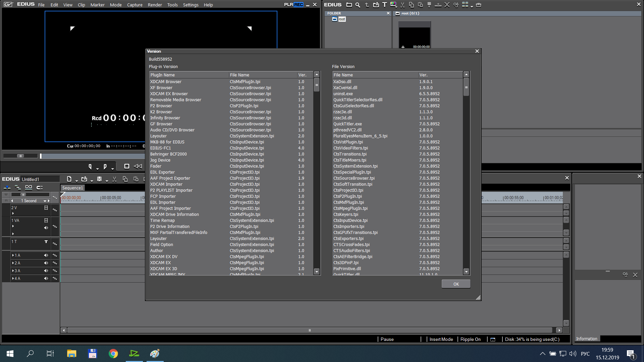Expand the 1 A audio track
This screenshot has width=644, height=362.
tap(13, 255)
